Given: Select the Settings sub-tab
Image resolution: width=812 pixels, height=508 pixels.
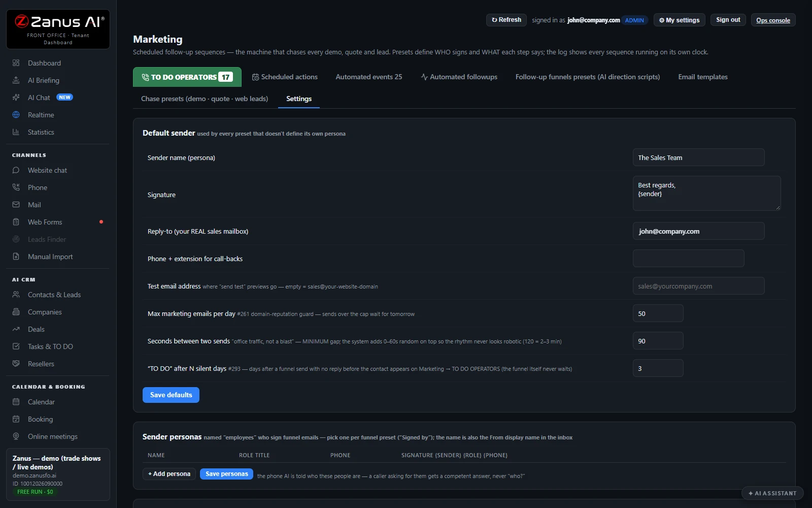Looking at the screenshot, I should 299,99.
